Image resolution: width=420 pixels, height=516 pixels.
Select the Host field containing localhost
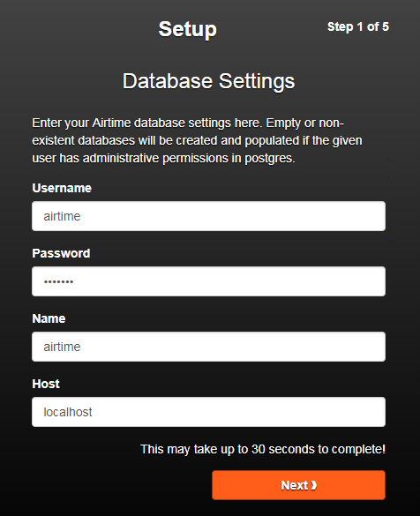[208, 412]
